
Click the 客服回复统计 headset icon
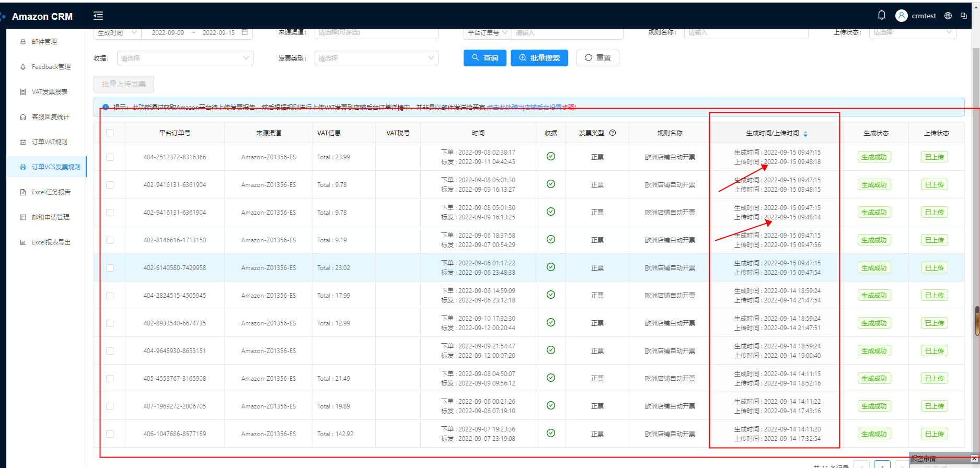coord(22,117)
